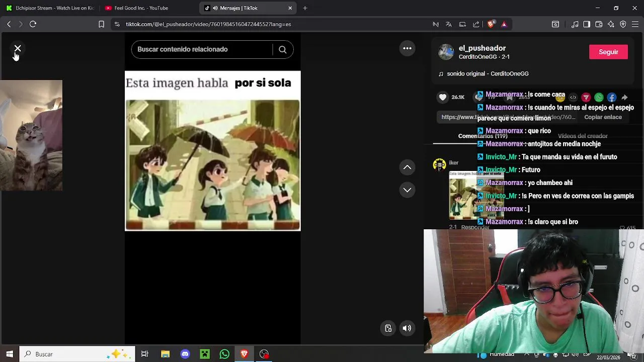Open tab search icon in toolbar

(555, 24)
